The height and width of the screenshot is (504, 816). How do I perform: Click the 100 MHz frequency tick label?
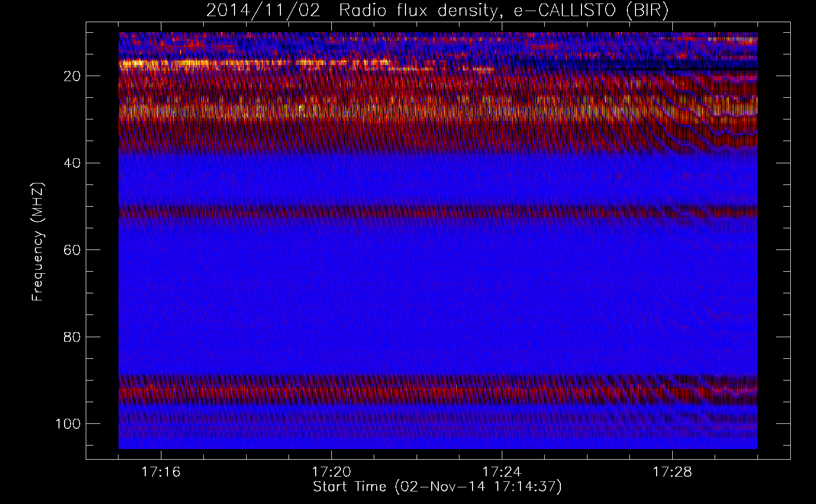[68, 424]
